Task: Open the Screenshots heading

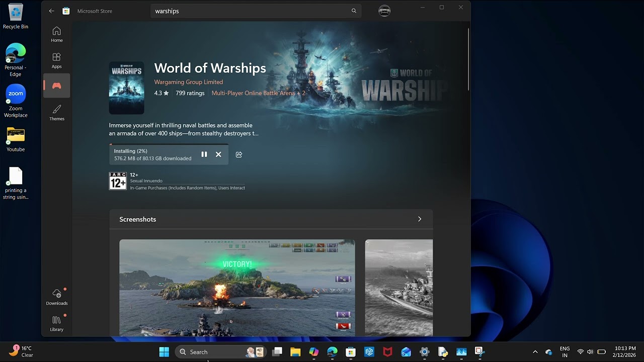Action: (x=138, y=219)
